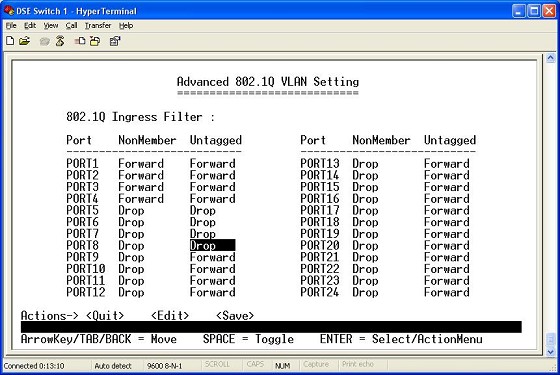
Task: Click PORT18 Untagged Forward value
Action: (447, 222)
